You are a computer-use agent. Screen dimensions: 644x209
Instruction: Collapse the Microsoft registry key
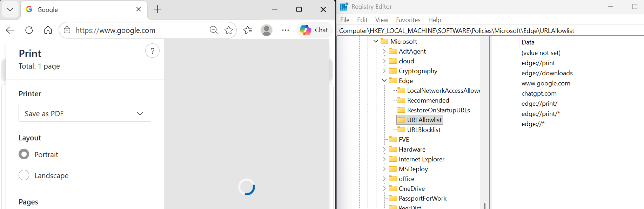coord(376,41)
